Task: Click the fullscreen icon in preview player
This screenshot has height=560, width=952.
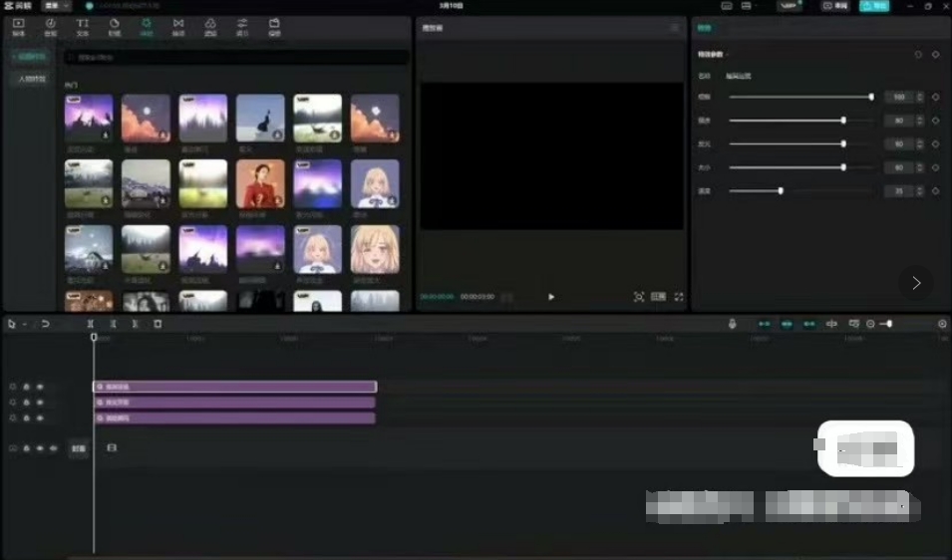Action: [679, 297]
